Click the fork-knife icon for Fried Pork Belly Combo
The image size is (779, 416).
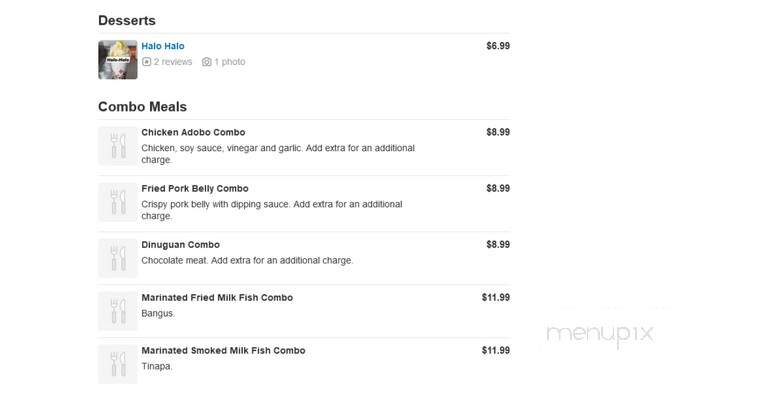tap(118, 202)
